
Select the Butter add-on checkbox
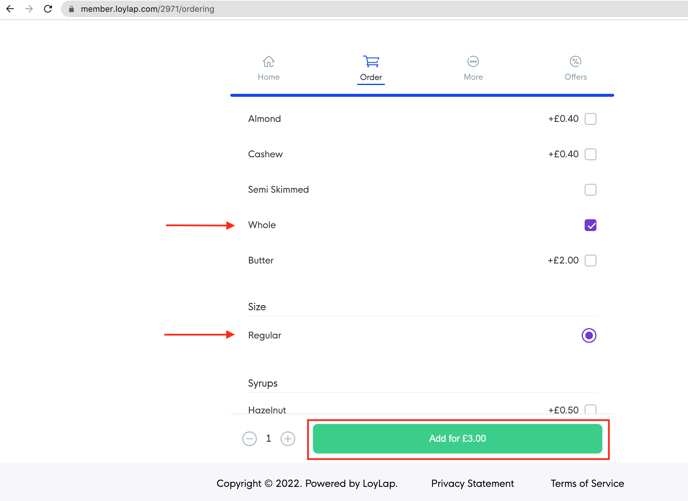[591, 261]
